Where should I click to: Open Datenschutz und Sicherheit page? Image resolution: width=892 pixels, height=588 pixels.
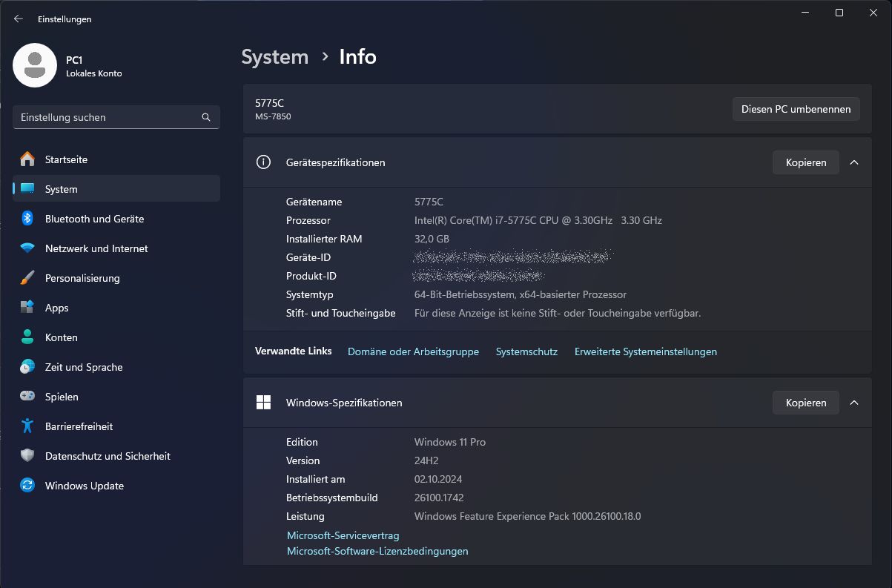[116, 456]
